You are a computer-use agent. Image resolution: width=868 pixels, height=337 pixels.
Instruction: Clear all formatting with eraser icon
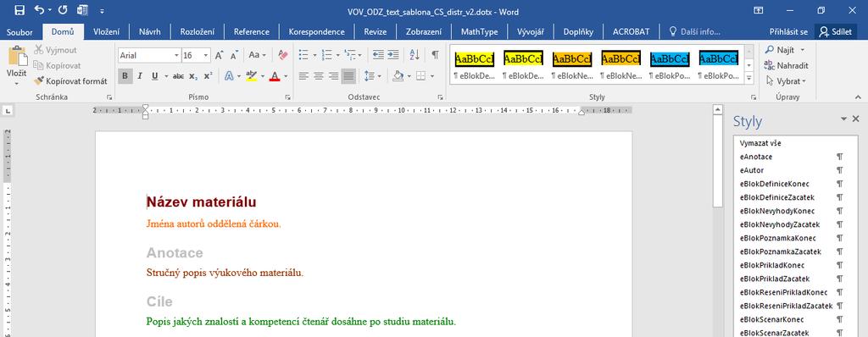pos(283,55)
